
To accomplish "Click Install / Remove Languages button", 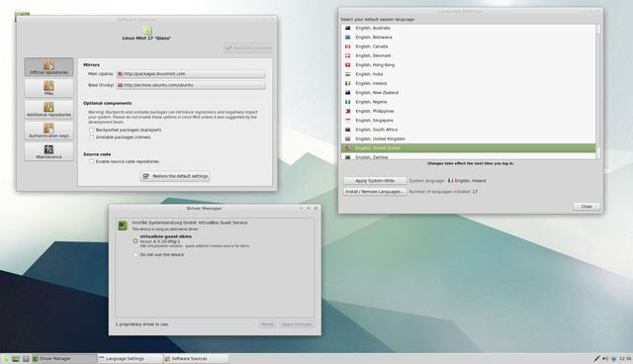I will [x=375, y=192].
